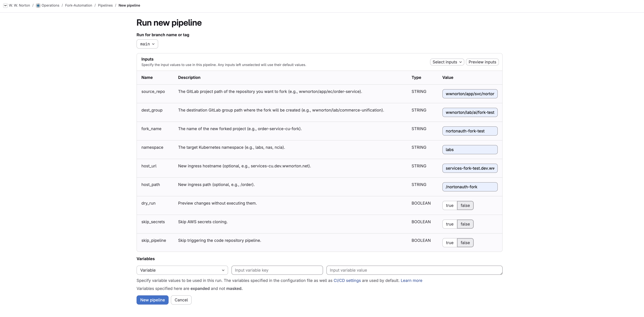644x317 pixels.
Task: Set skip_secrets to true
Action: click(x=450, y=224)
